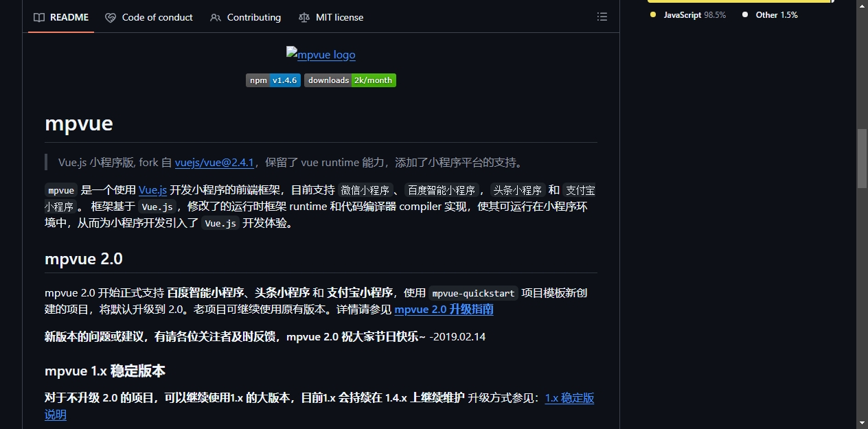Click the npm v1.4.6 badge
The image size is (868, 429).
(x=273, y=80)
